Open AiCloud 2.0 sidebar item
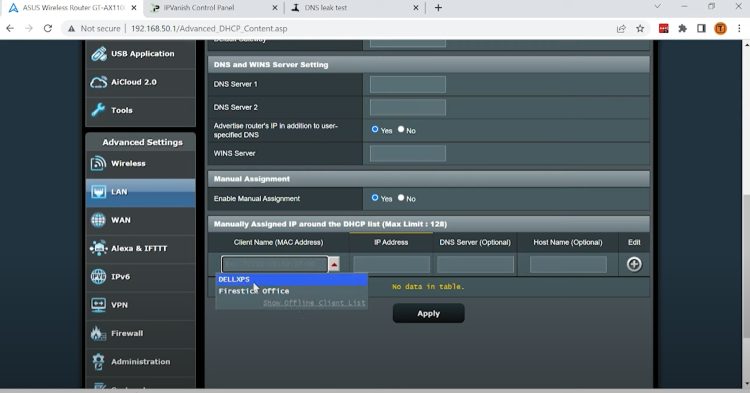750x393 pixels. [x=140, y=82]
